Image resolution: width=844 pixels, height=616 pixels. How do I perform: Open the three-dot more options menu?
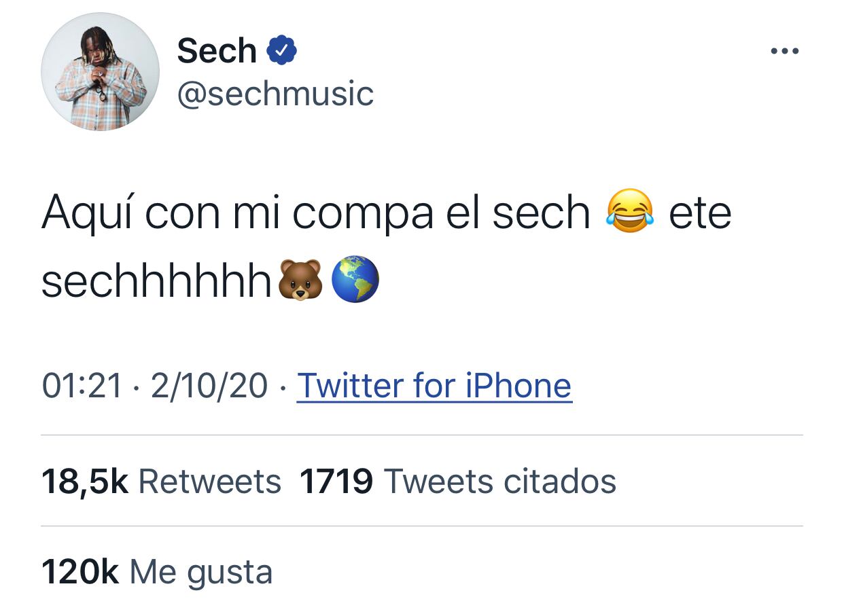(x=785, y=51)
